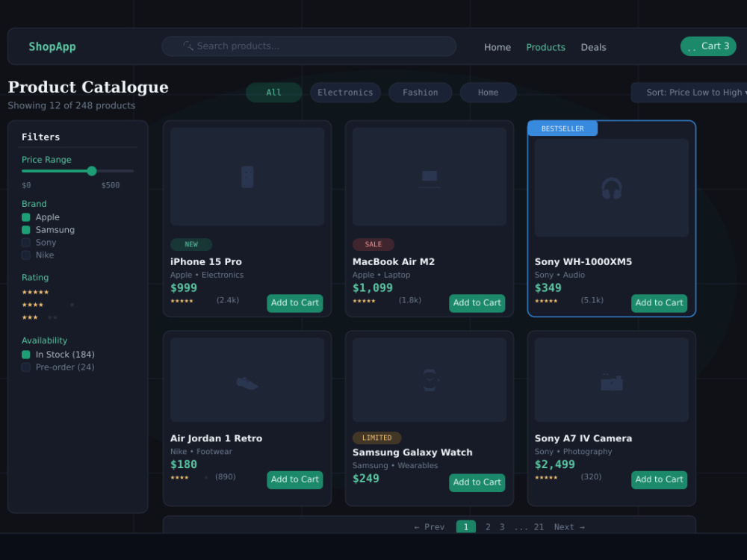Click the Price Range slider handle

pyautogui.click(x=92, y=171)
